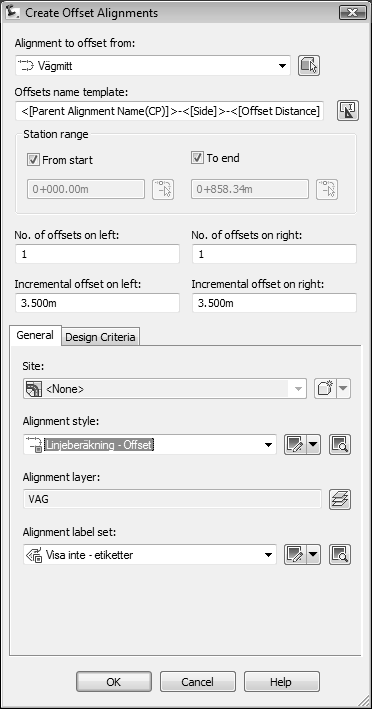Expand arrow next to alignment style edit button
Image resolution: width=372 pixels, height=709 pixels.
tap(314, 445)
